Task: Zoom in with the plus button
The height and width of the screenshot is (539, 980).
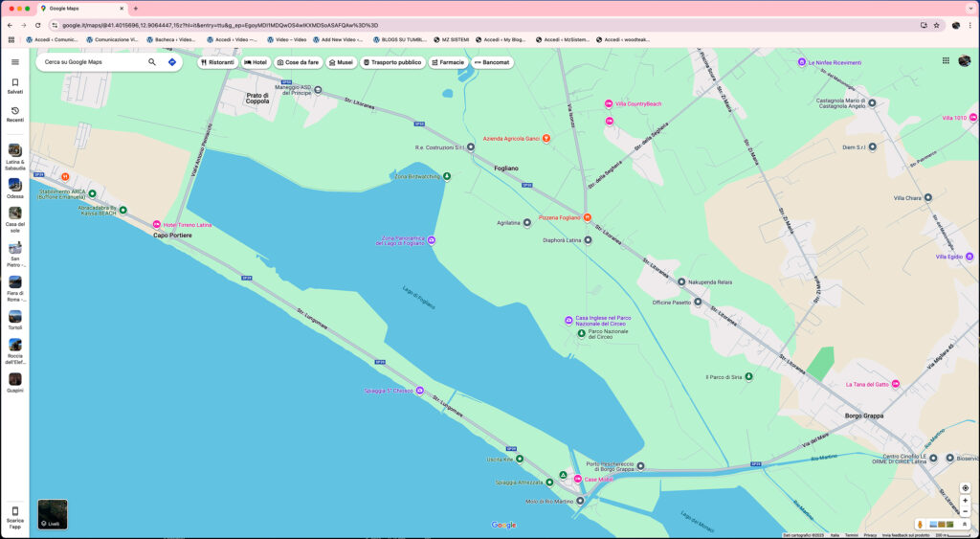Action: coord(966,501)
